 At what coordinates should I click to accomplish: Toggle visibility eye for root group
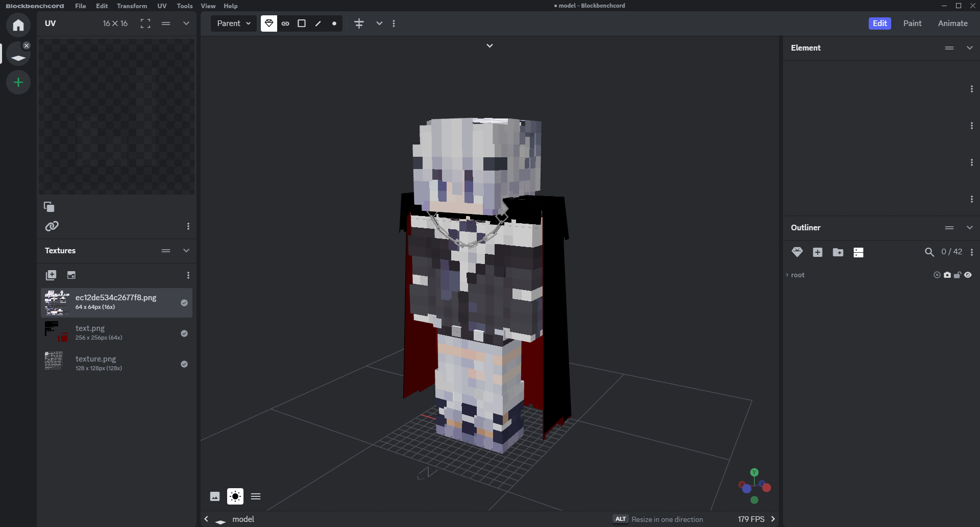coord(968,275)
